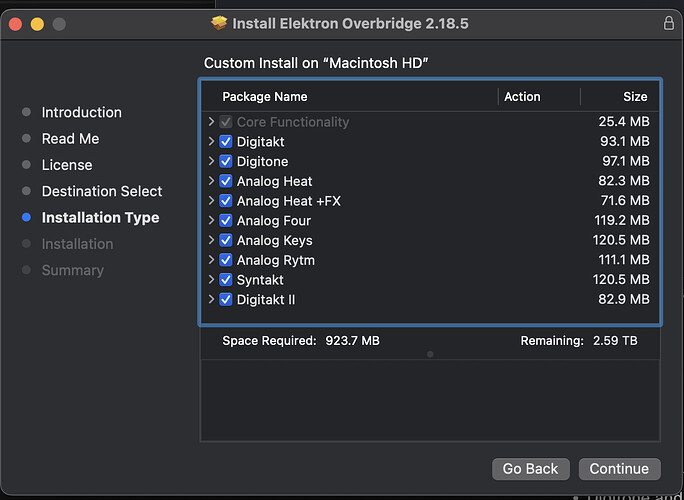
Task: Close the installer with the red button
Action: tap(15, 24)
